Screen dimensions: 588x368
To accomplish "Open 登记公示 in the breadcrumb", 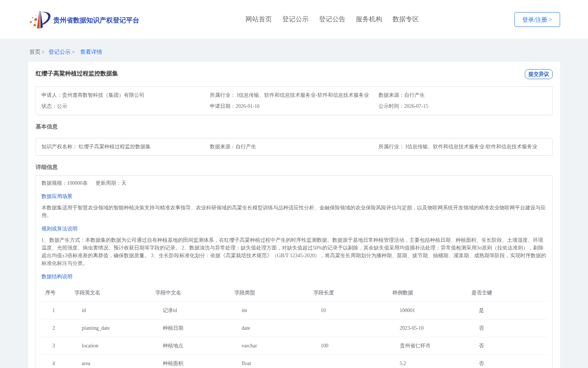I will (x=60, y=52).
